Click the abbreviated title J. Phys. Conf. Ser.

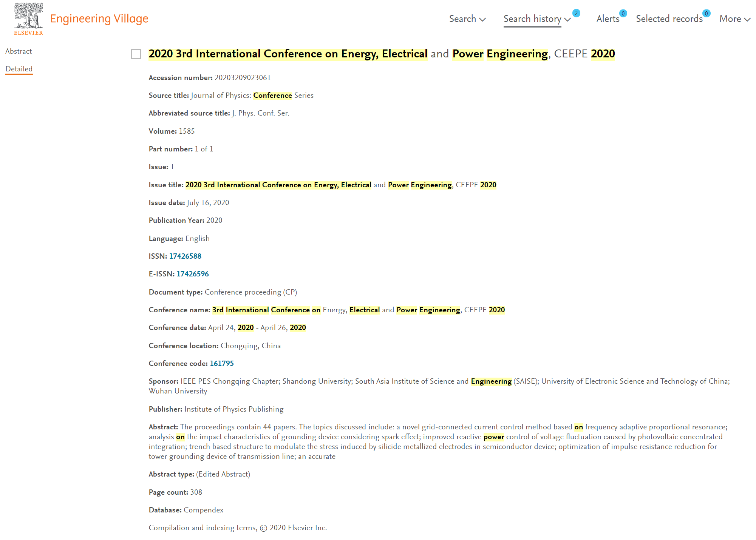pos(261,113)
